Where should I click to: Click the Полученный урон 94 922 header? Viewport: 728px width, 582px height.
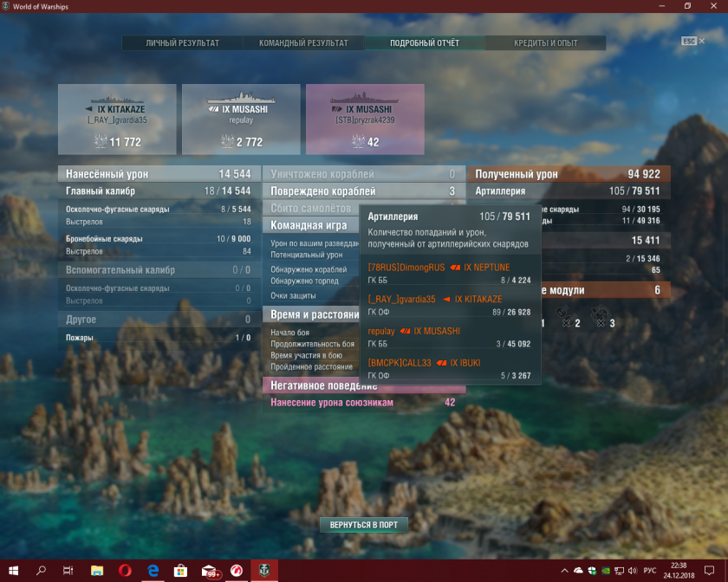click(x=569, y=174)
